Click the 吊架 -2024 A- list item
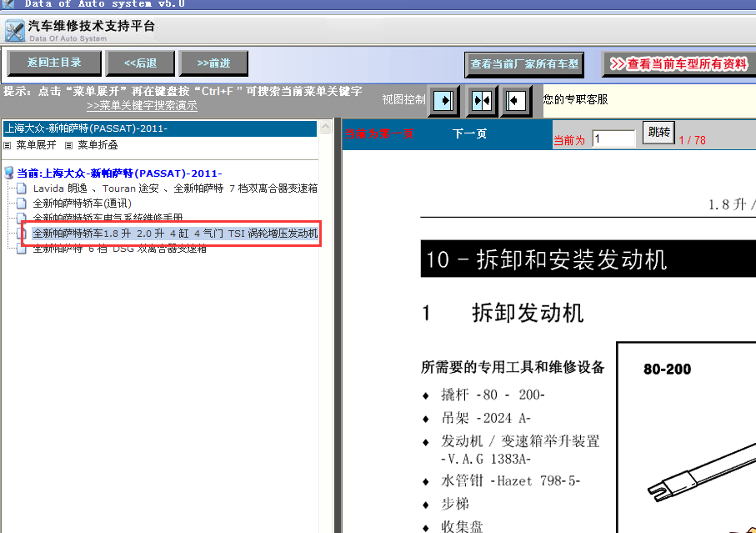 tap(485, 418)
